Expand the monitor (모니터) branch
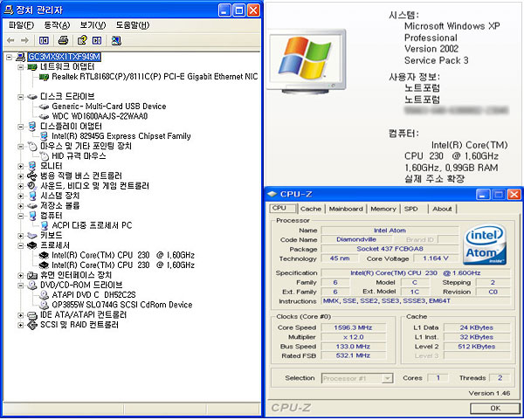 pyautogui.click(x=21, y=166)
